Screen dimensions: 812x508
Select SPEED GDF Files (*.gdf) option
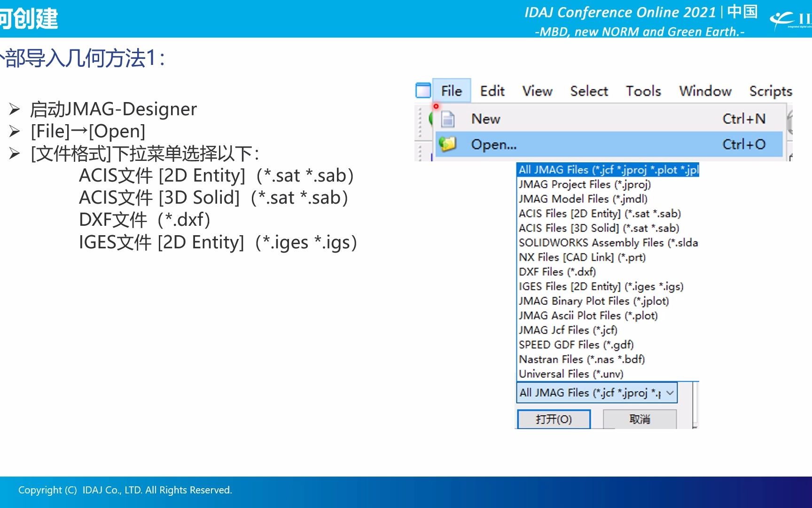point(608,345)
